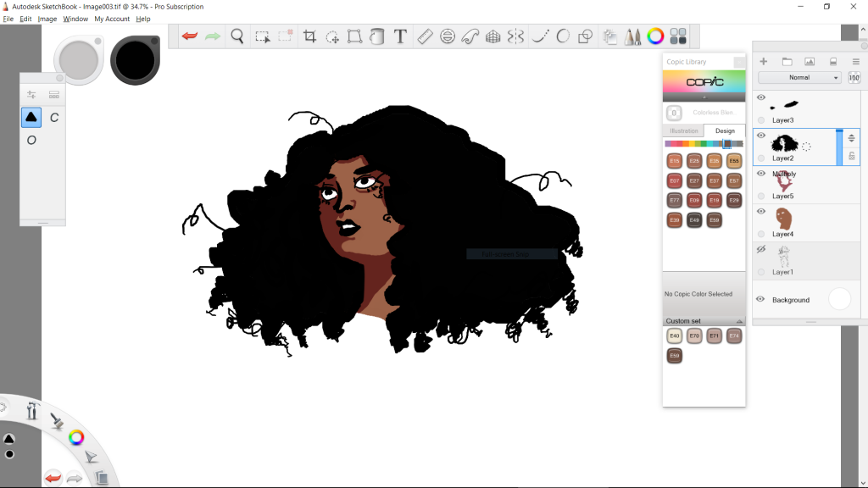
Task: Toggle the radio circle beside Layer5
Action: pyautogui.click(x=761, y=196)
